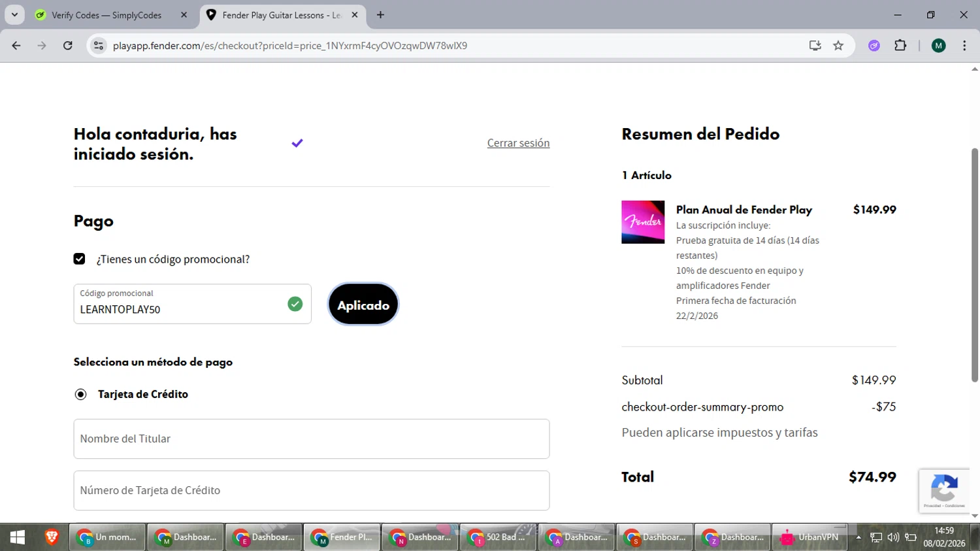Open the 502 Bad taskbar window
The width and height of the screenshot is (980, 551).
point(498,537)
